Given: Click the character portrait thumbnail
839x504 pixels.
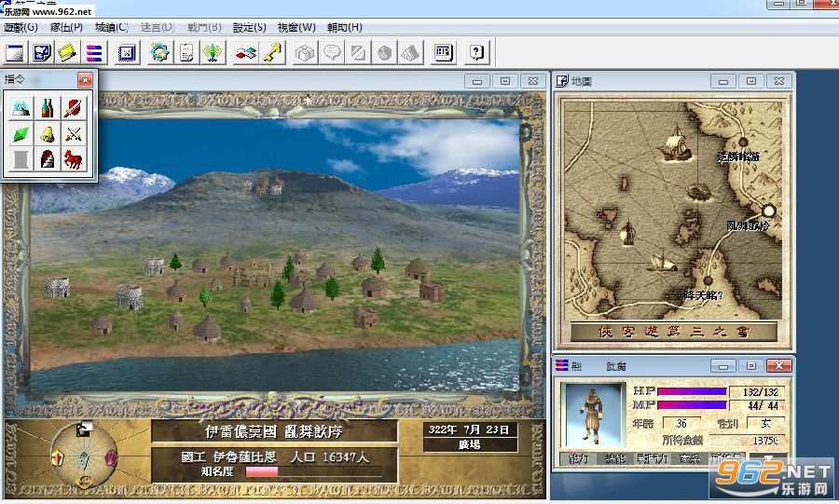Looking at the screenshot, I should pyautogui.click(x=591, y=415).
